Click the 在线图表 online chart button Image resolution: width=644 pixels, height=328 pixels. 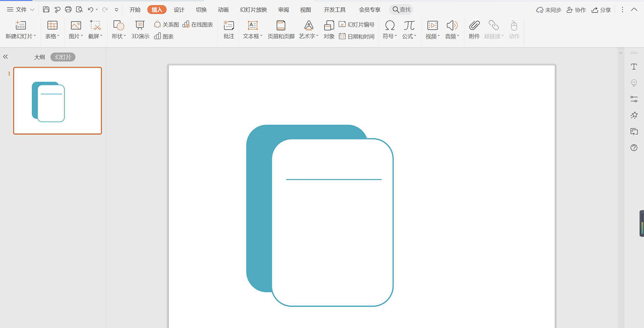point(198,25)
